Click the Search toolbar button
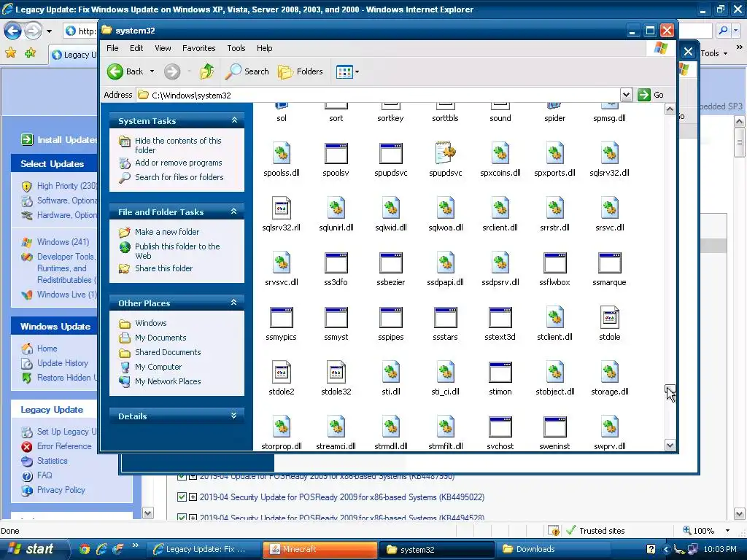Image resolution: width=747 pixels, height=560 pixels. pos(247,71)
